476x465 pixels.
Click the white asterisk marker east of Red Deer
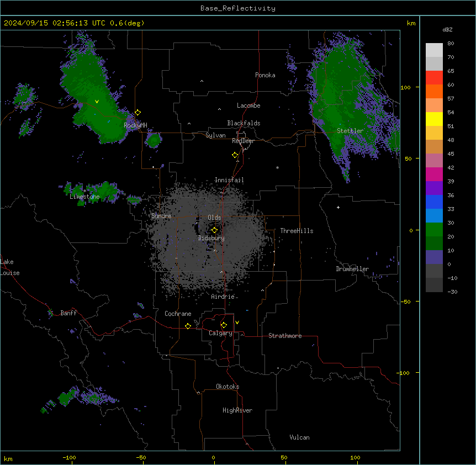pos(277,167)
